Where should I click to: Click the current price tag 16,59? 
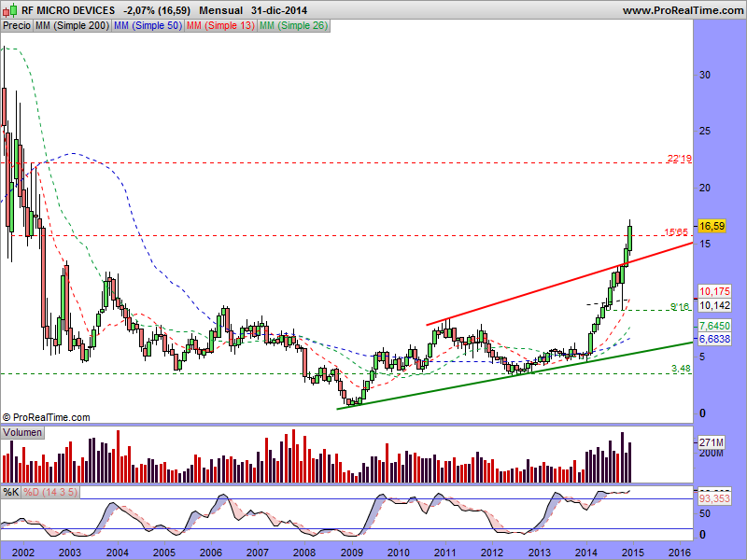(x=712, y=226)
